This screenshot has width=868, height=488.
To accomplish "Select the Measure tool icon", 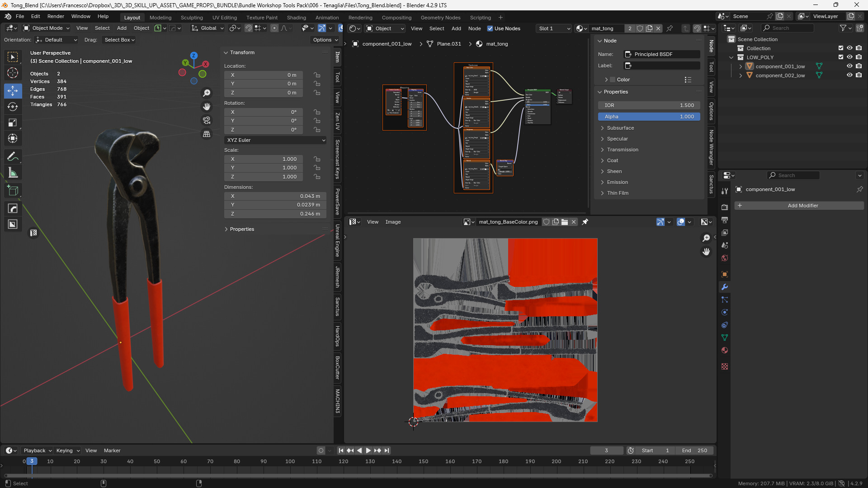I will coord(13,173).
